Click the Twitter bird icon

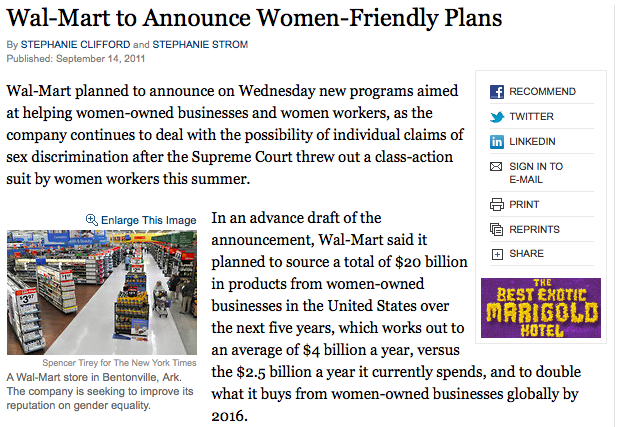(x=497, y=117)
